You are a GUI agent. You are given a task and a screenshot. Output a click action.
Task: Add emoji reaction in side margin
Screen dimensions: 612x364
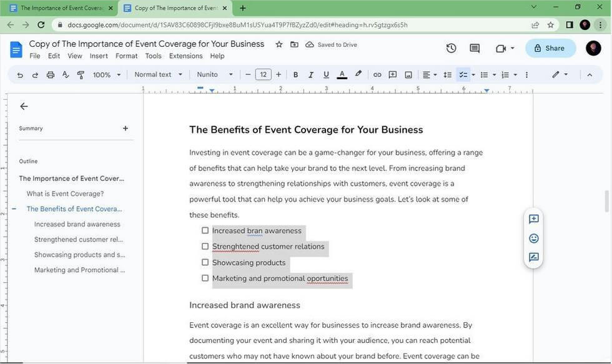[533, 238]
